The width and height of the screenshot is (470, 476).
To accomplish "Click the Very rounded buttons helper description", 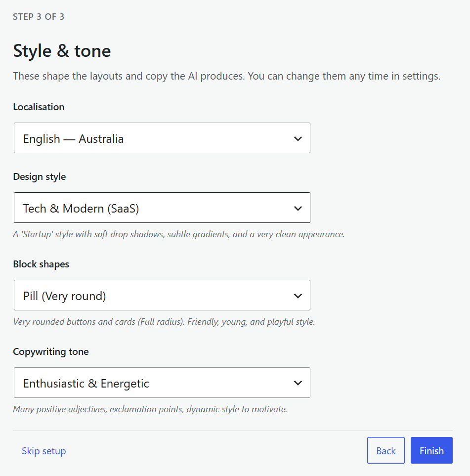I will 164,322.
